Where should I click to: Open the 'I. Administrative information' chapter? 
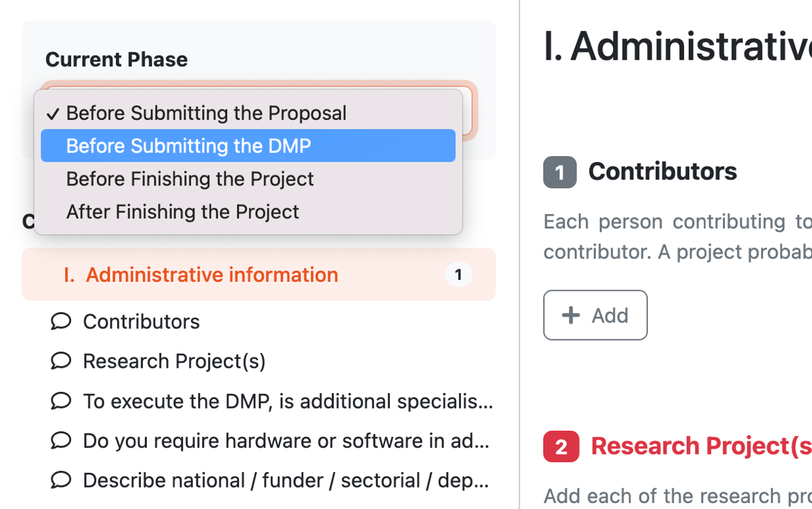212,275
